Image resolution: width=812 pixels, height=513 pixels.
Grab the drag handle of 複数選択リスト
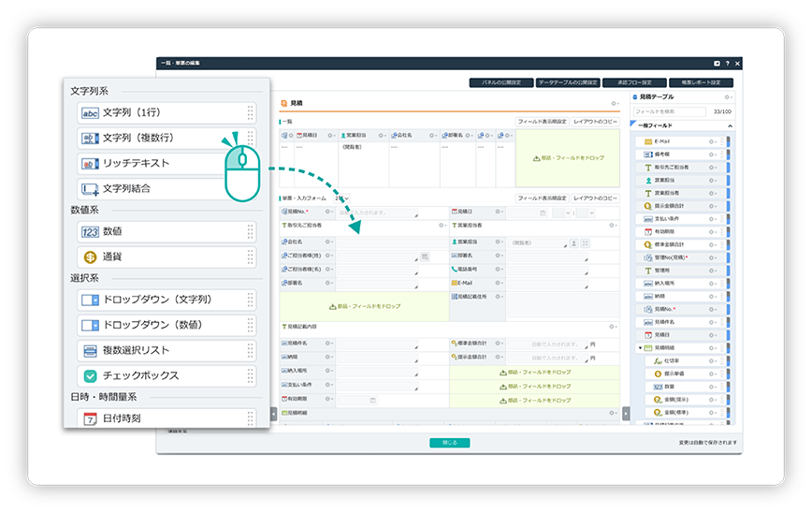click(x=250, y=350)
